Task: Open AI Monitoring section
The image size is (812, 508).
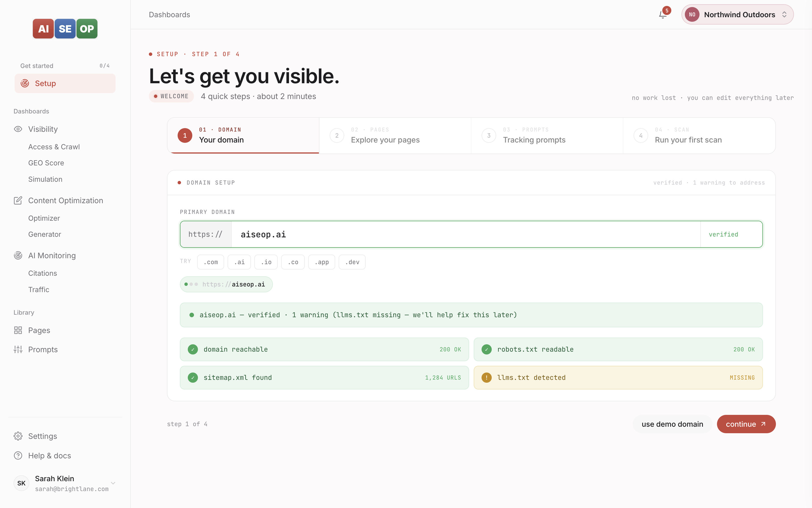Action: (x=52, y=256)
